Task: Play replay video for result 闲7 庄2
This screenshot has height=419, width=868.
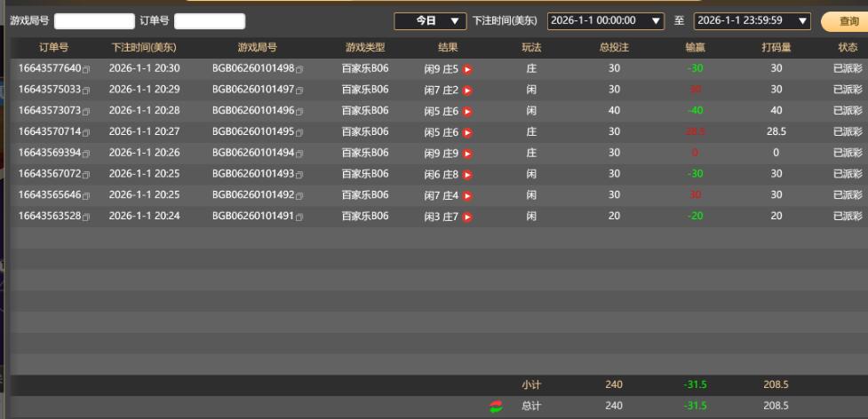Action: pyautogui.click(x=467, y=91)
